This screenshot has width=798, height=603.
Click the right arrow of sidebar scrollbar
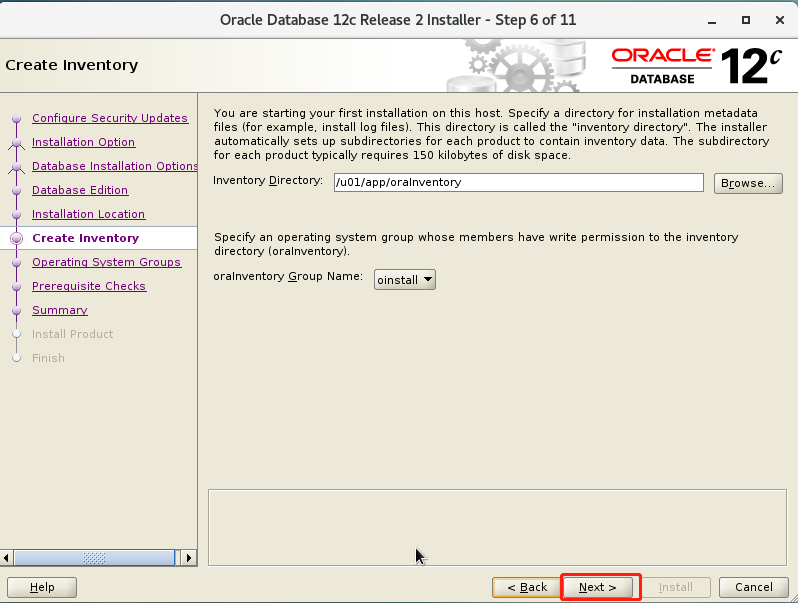click(x=189, y=558)
